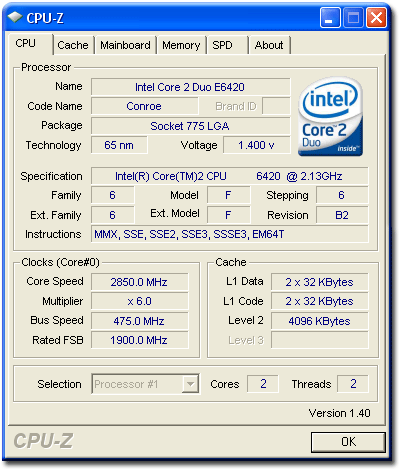
Task: Click the L1 Data value field
Action: (320, 282)
